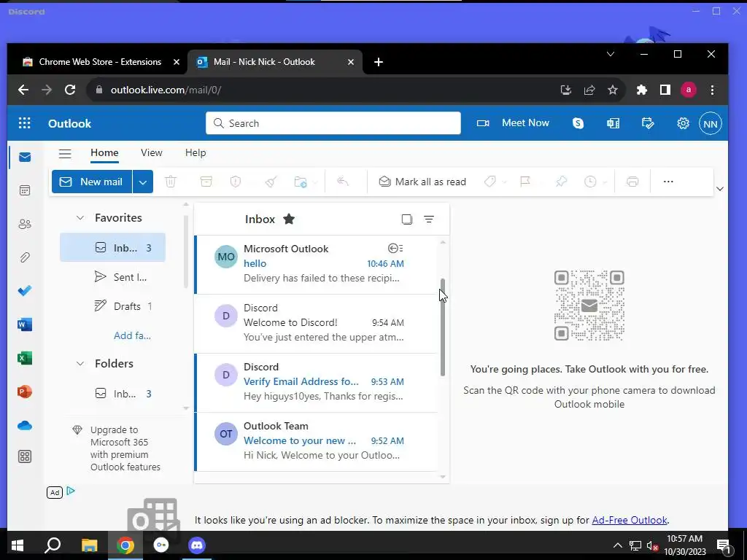747x560 pixels.
Task: Click the Sweep broom icon in toolbar
Action: tap(271, 182)
